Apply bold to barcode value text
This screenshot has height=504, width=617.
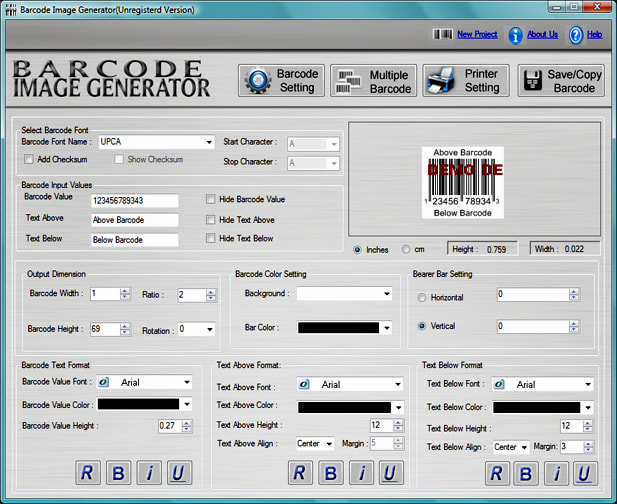click(x=118, y=473)
